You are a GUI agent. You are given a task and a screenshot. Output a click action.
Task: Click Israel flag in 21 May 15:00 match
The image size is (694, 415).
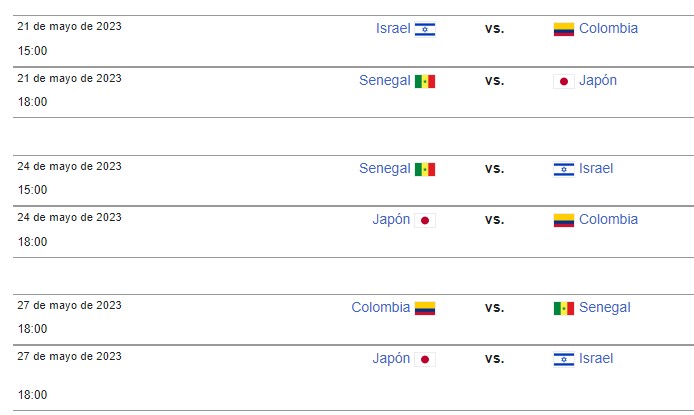(425, 30)
